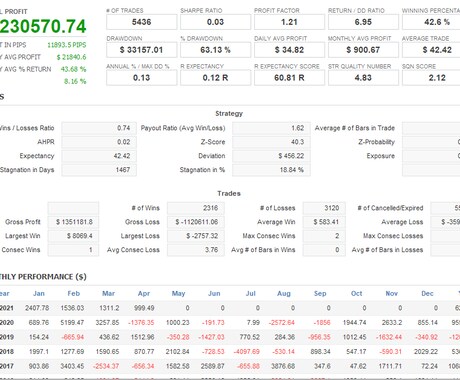
Task: Click the Average Win field $ 583.41
Action: 324,222
